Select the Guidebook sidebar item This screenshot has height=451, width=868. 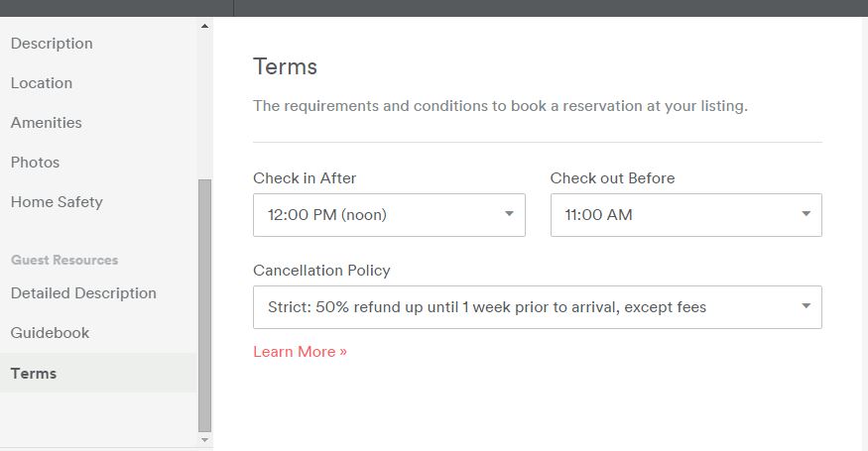point(50,333)
